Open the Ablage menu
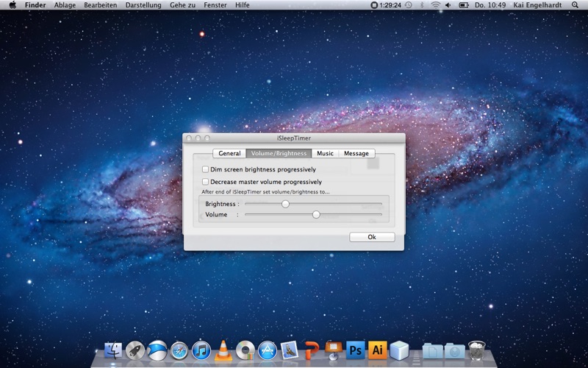The image size is (588, 368). click(65, 5)
